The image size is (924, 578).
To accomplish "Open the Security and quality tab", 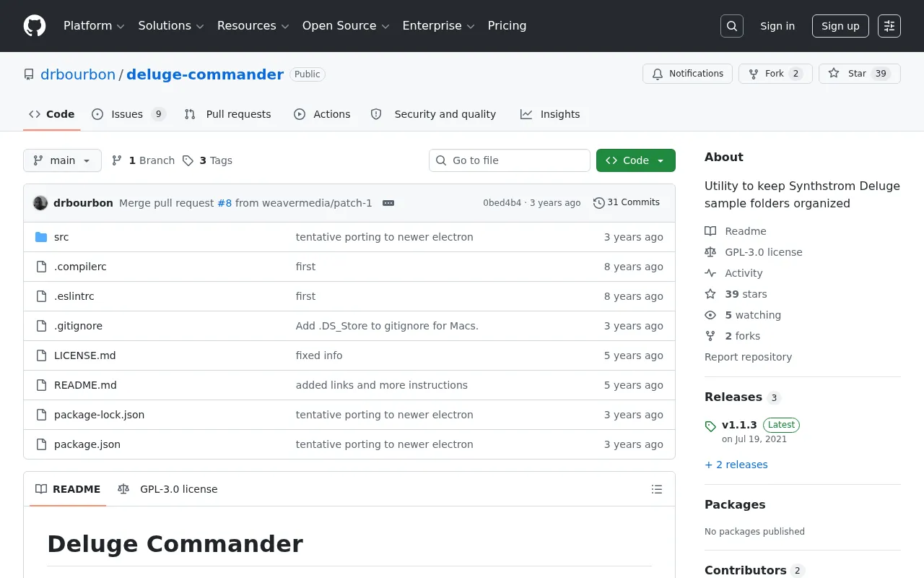I will [x=433, y=114].
